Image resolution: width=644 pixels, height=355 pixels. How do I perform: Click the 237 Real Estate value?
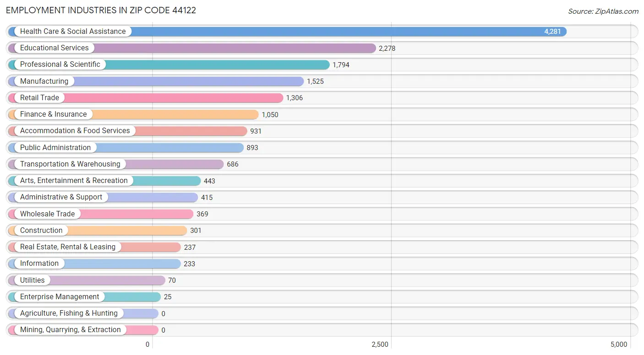pyautogui.click(x=190, y=247)
